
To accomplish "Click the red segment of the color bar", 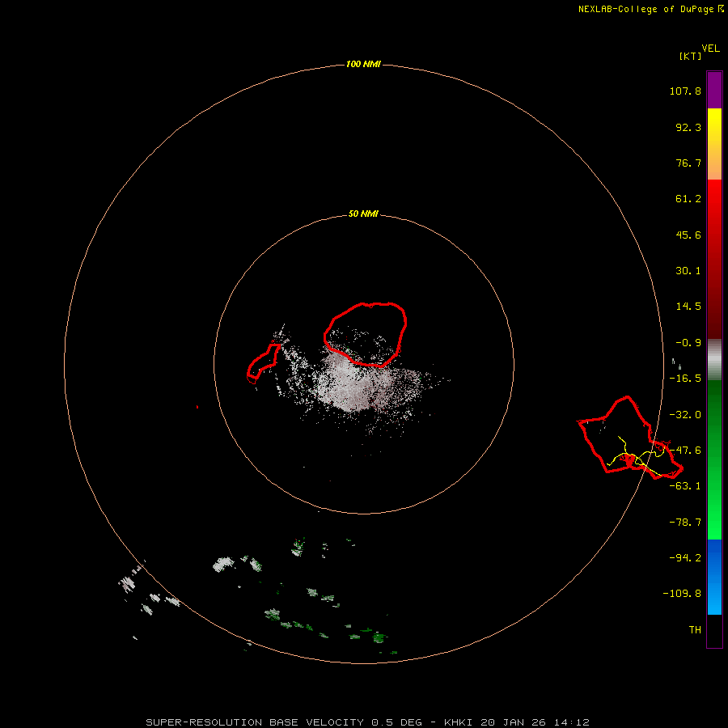I will pos(714,259).
